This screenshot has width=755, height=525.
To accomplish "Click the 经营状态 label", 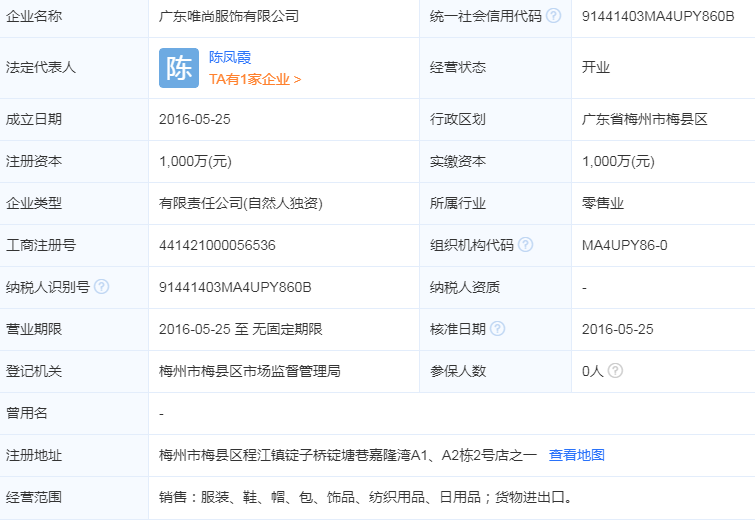I will (x=457, y=67).
